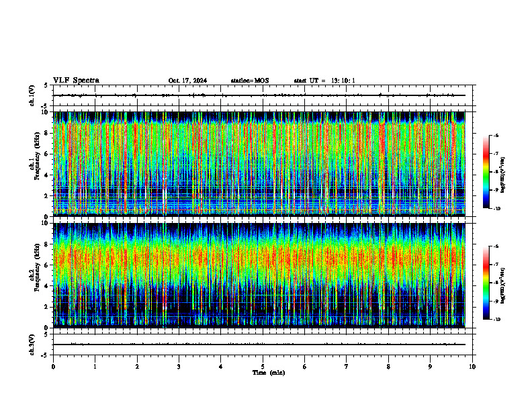
Task: Click the "-6" label on ch.1 color bar
Action: [x=496, y=135]
